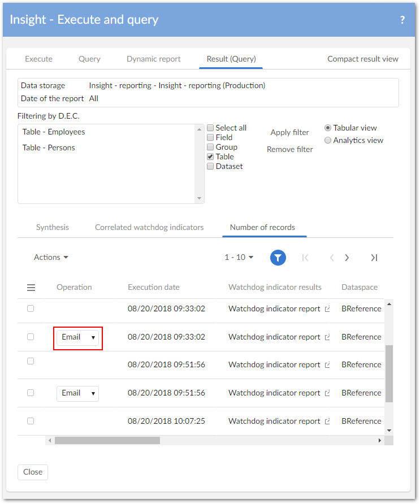Click the Apply filter button
420x504 pixels.
289,132
